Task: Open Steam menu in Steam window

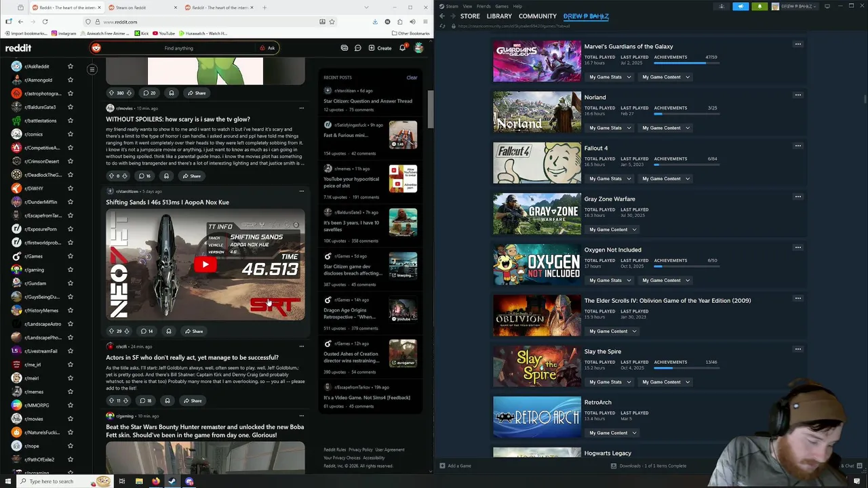Action: [x=452, y=6]
